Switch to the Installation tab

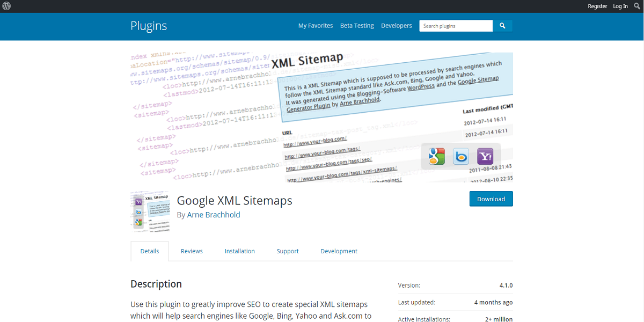pyautogui.click(x=240, y=251)
